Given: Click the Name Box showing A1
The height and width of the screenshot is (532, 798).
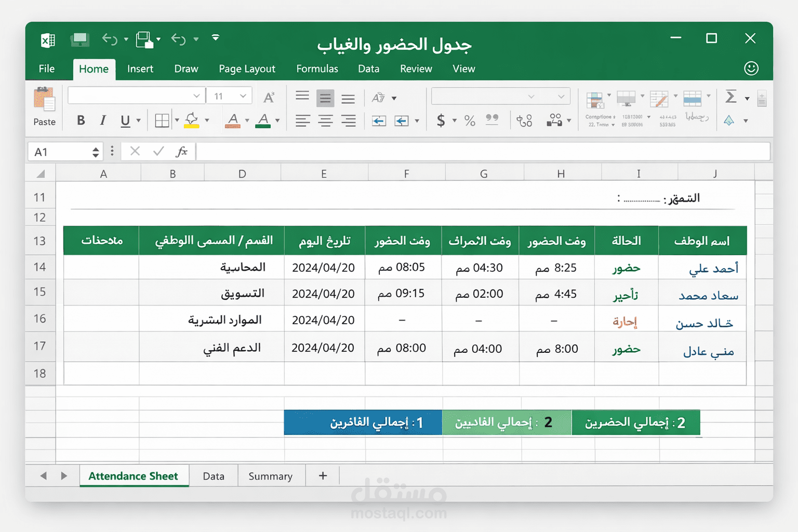Looking at the screenshot, I should point(57,151).
